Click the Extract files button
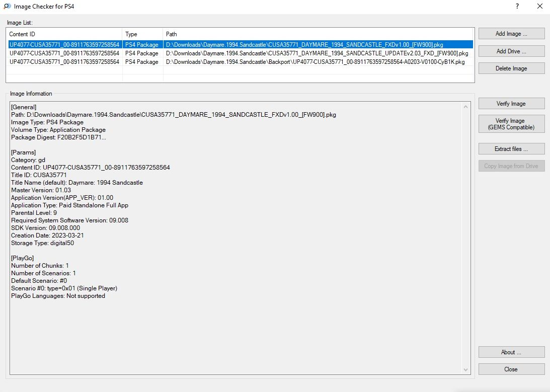 tap(511, 148)
